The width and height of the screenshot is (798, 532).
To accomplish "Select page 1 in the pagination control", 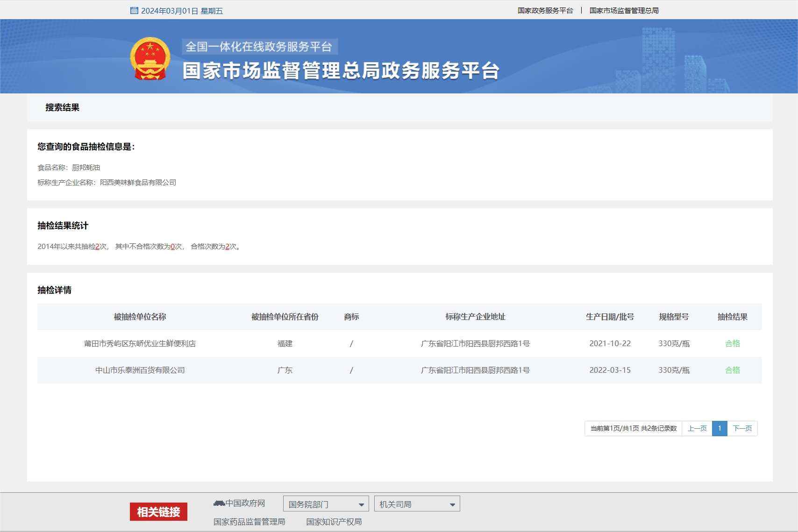I will [720, 428].
